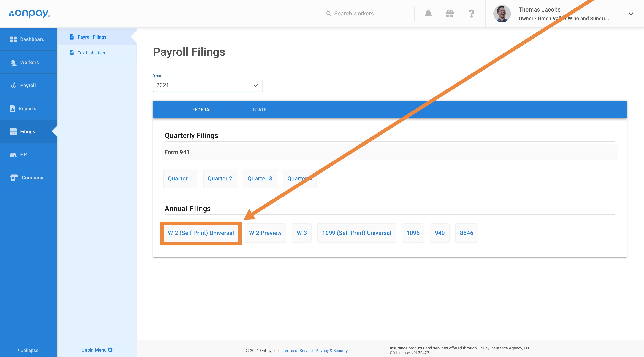This screenshot has height=357, width=644.
Task: Click the Reports chart icon
Action: tap(12, 108)
